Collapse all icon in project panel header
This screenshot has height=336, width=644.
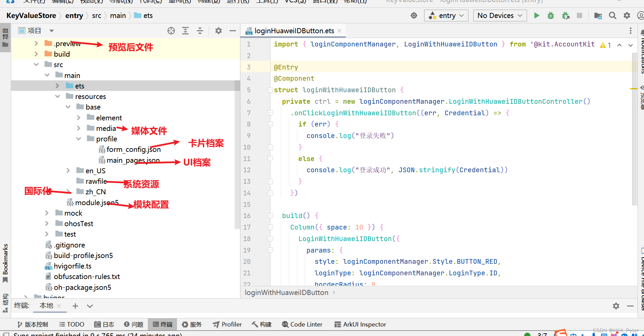pyautogui.click(x=200, y=31)
